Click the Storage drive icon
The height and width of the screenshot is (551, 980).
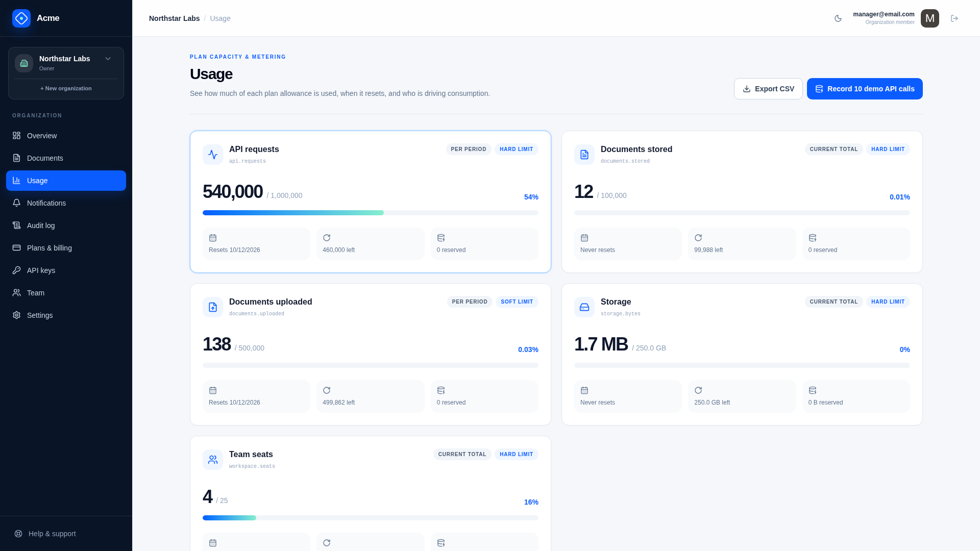(x=584, y=307)
